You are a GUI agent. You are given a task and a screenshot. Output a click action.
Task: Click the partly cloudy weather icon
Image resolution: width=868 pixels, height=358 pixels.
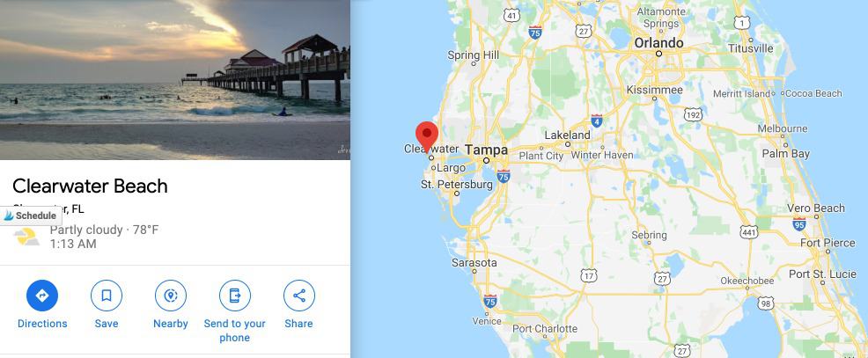click(x=26, y=237)
